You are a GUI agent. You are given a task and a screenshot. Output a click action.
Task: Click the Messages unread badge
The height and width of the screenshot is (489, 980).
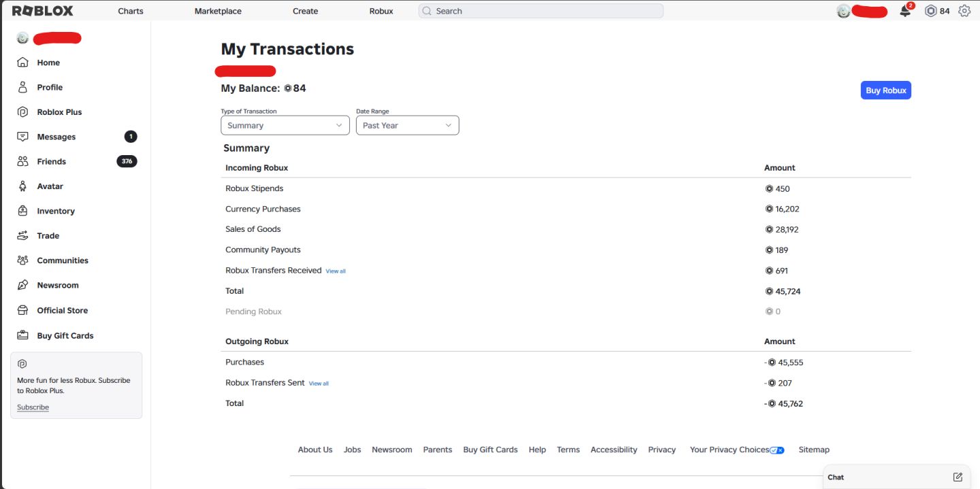click(x=131, y=137)
